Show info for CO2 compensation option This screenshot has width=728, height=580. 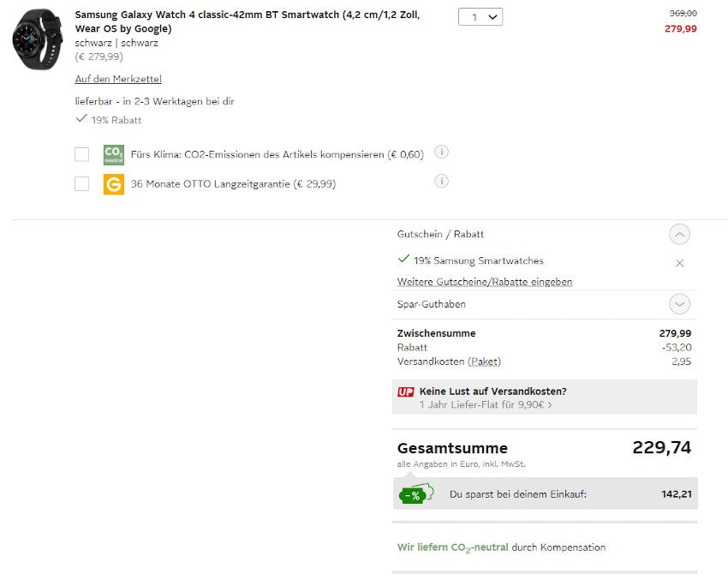click(x=442, y=152)
